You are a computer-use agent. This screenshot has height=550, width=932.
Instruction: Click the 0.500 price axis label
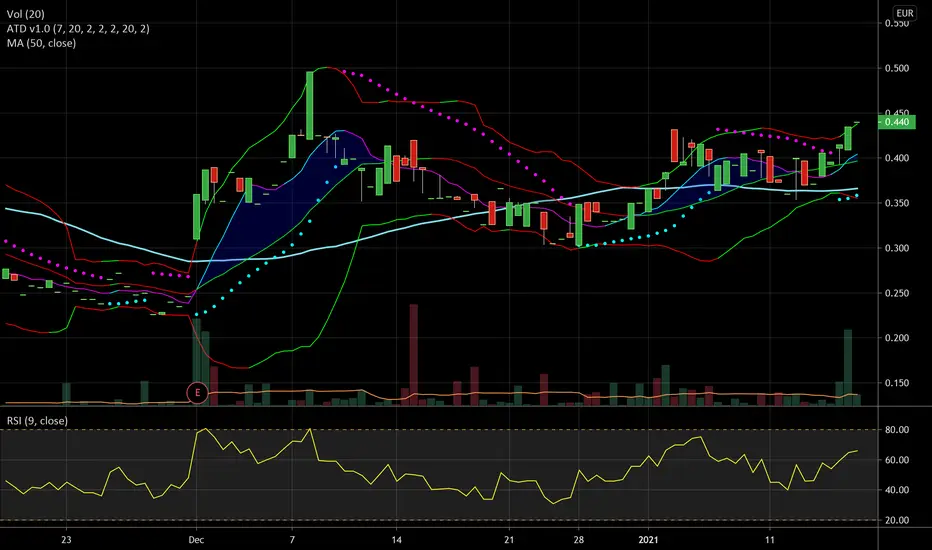coord(897,68)
